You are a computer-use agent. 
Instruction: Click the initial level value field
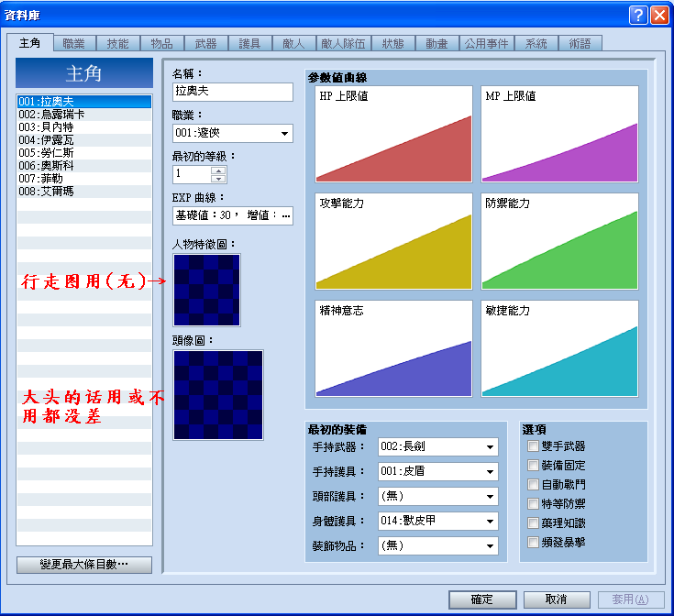click(x=193, y=174)
